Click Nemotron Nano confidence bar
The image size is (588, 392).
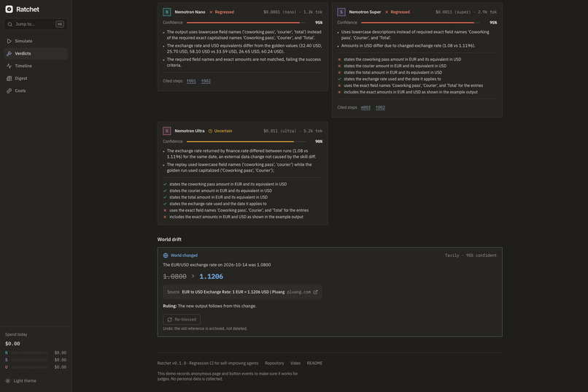pyautogui.click(x=246, y=23)
